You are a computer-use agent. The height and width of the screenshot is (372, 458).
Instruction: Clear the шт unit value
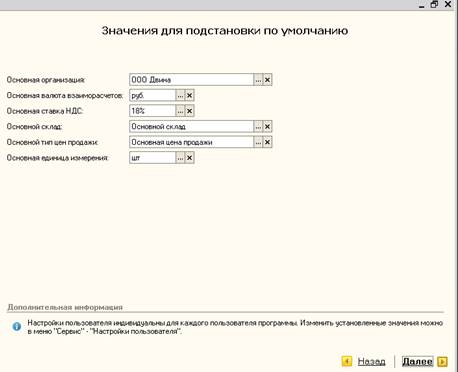click(189, 158)
